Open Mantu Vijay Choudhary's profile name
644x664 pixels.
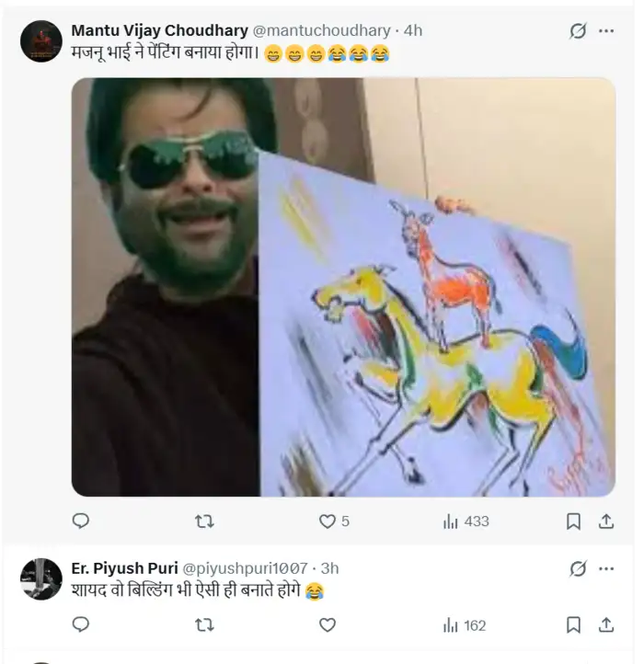coord(159,30)
